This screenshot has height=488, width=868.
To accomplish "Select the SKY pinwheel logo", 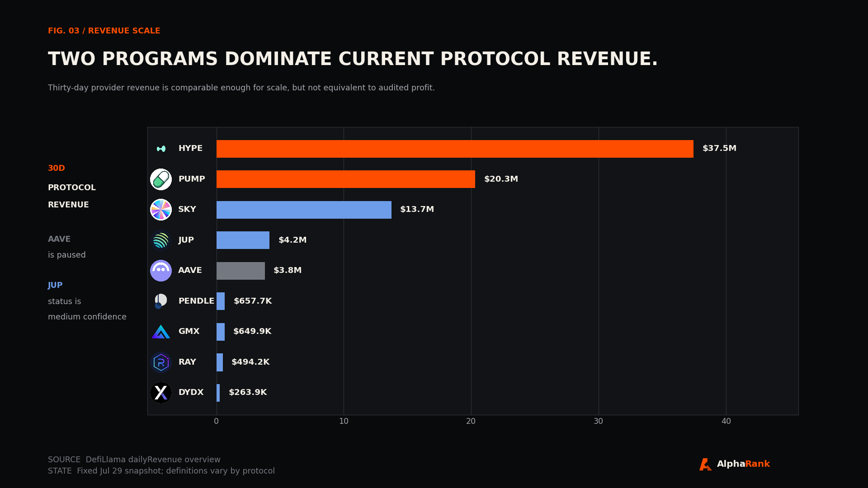I will [x=161, y=210].
